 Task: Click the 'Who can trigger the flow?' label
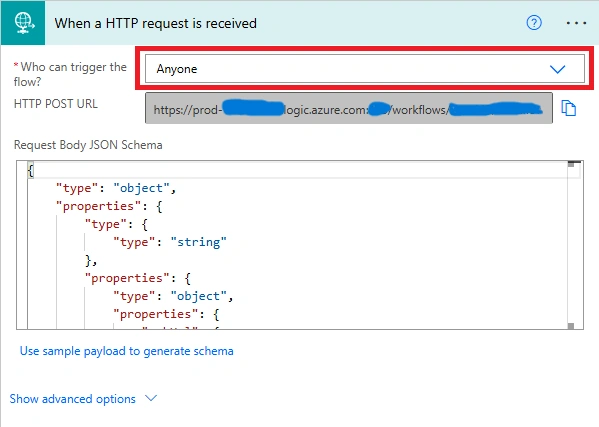tap(70, 74)
